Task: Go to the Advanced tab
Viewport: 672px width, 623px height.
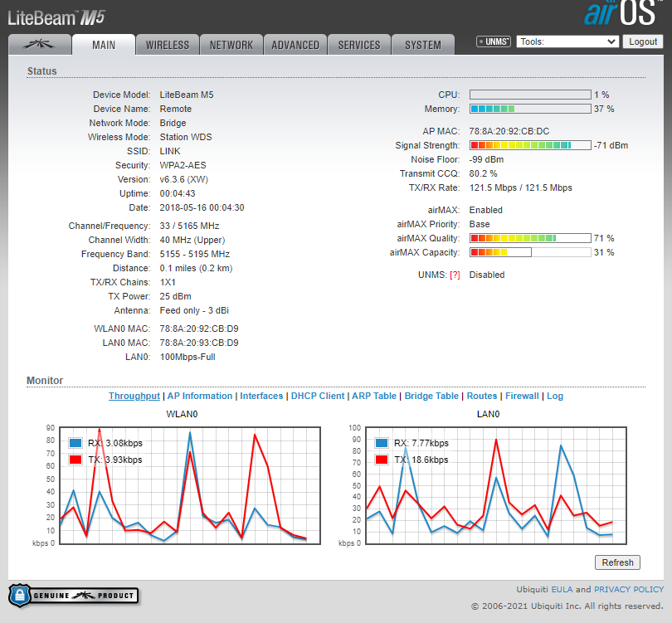Action: (x=295, y=45)
